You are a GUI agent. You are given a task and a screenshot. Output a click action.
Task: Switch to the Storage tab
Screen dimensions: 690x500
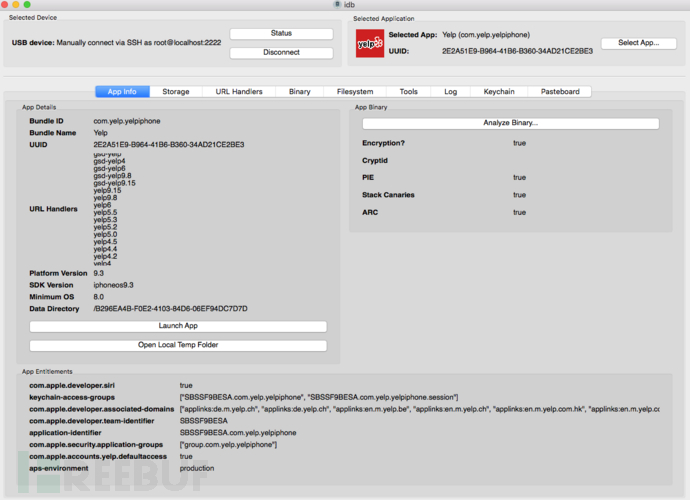[176, 92]
